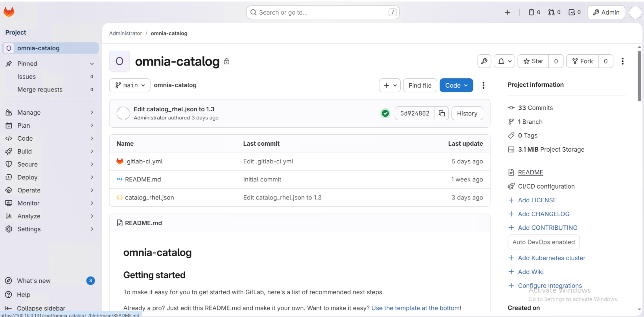Click the README.md markdown file icon
644x317 pixels.
coord(120,179)
